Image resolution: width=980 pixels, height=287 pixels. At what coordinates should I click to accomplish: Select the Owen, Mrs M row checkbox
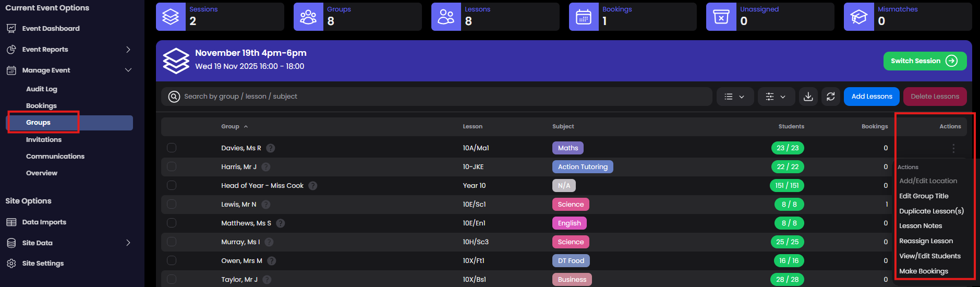pyautogui.click(x=172, y=260)
